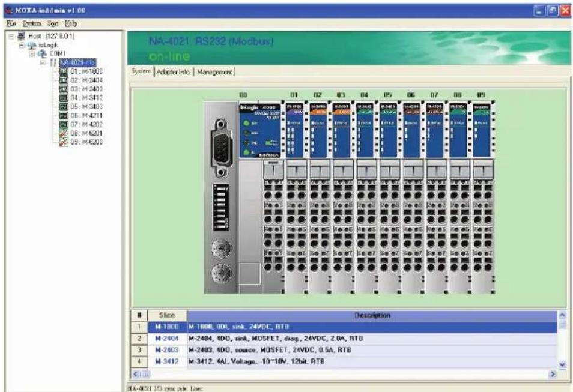Click the slot 07 module in rack image
The width and height of the screenshot is (573, 392).
click(435, 198)
